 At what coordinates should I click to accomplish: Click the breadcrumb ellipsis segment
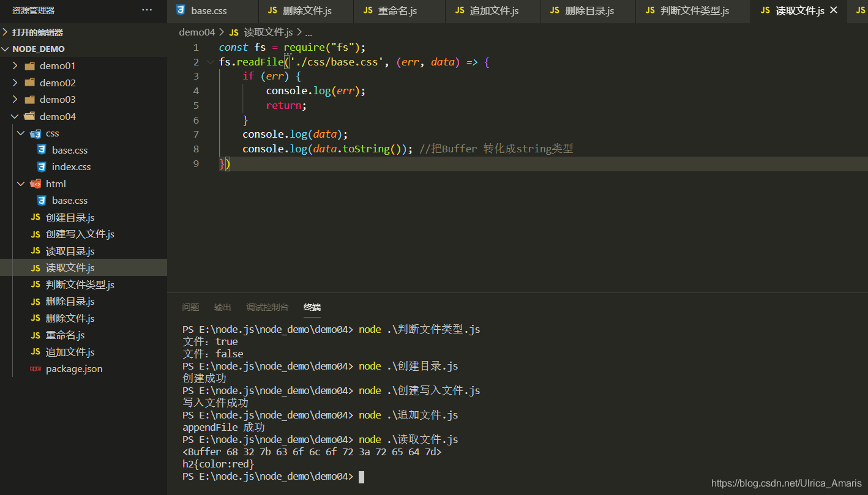[x=309, y=32]
